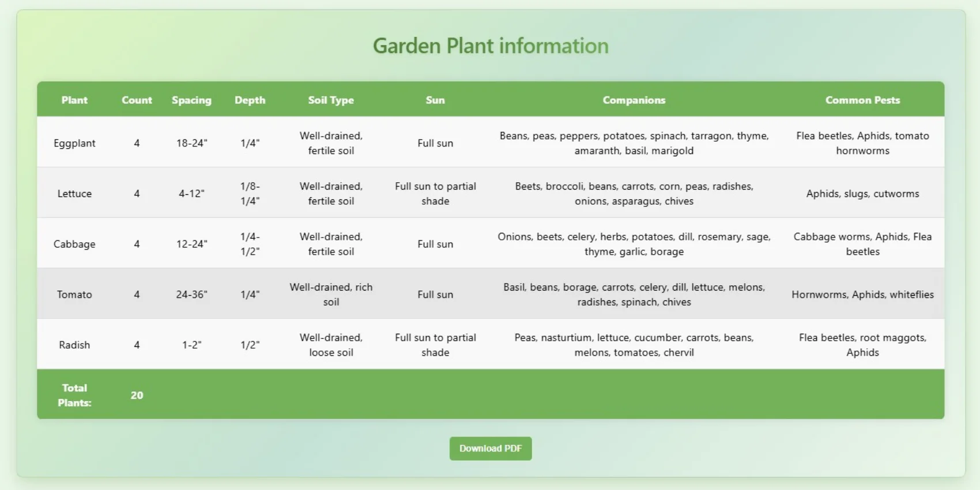Click 'Hornworms, Aphids, whiteflies' pests cell

862,295
